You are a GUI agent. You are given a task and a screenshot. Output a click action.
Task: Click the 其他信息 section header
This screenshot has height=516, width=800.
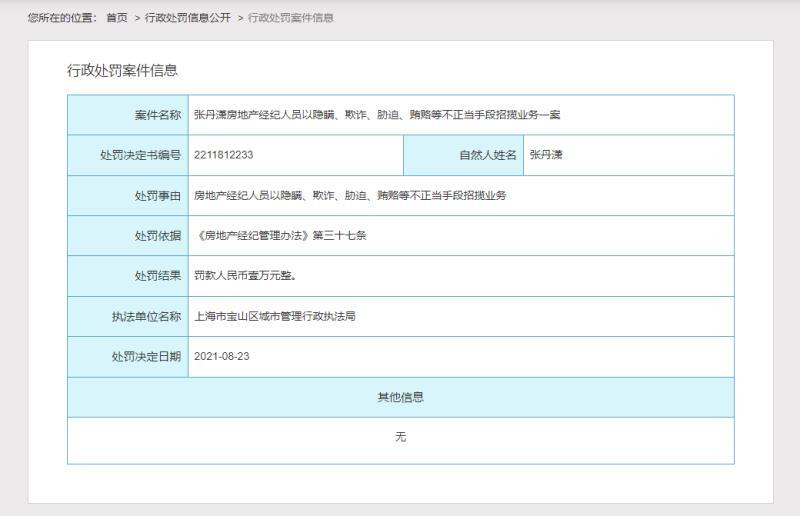tap(400, 397)
